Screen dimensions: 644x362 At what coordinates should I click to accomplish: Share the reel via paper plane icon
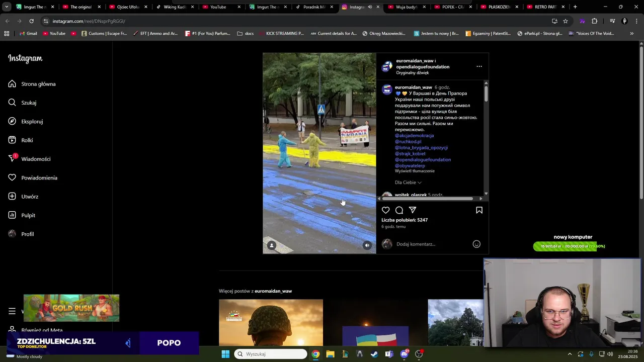click(413, 210)
